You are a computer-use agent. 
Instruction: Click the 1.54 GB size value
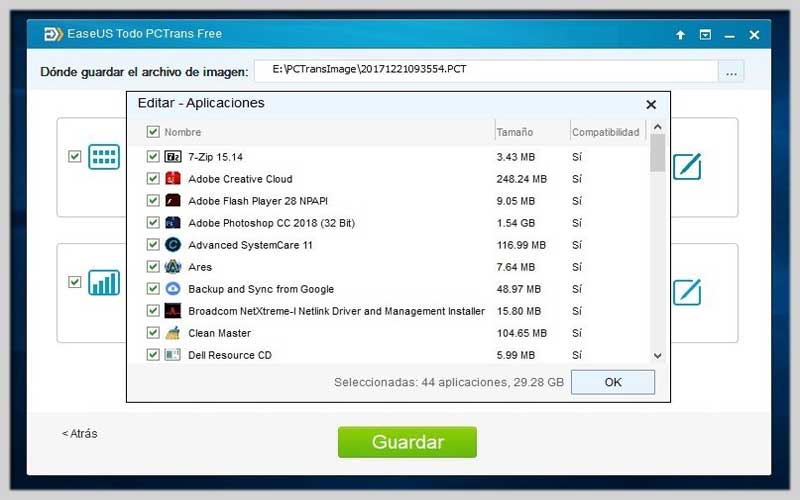tap(515, 223)
